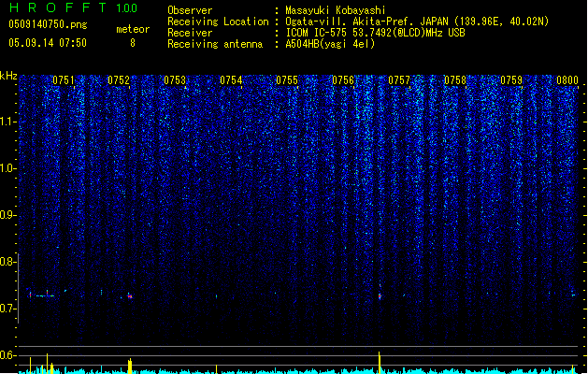Click the meteor count value 8

(x=133, y=43)
